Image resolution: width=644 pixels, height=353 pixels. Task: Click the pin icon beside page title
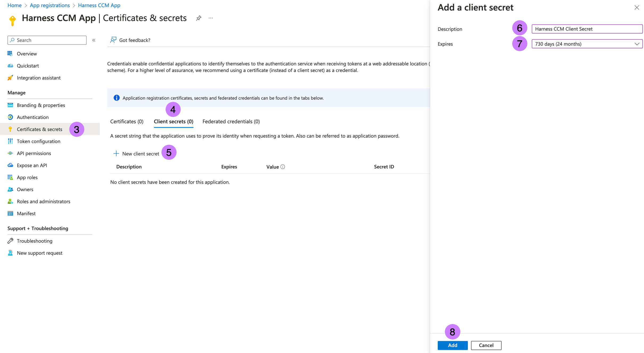tap(199, 18)
